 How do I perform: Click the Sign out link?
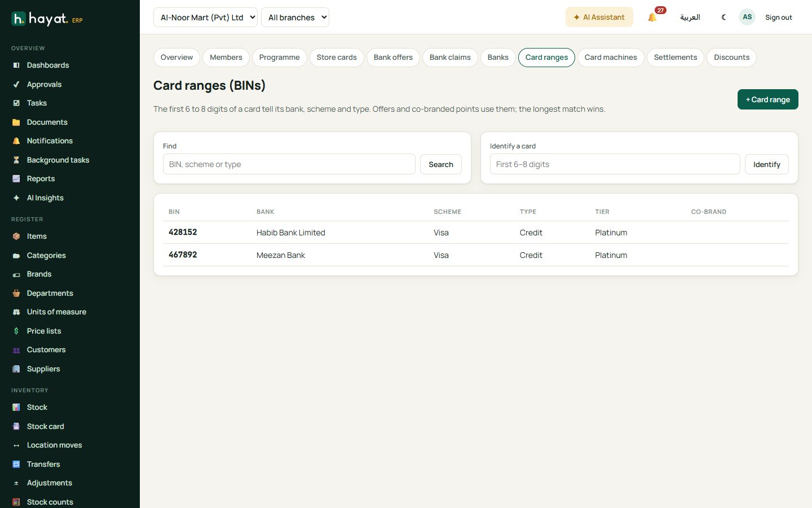(x=779, y=17)
